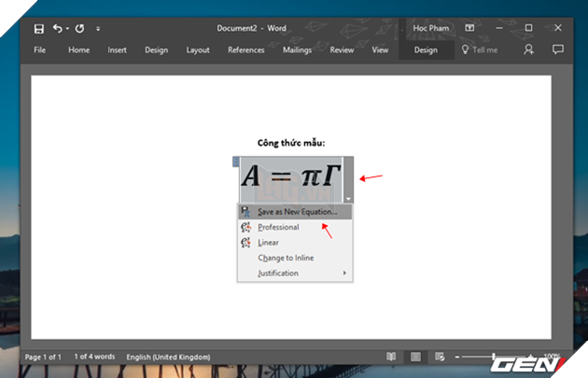This screenshot has width=588, height=378.
Task: Choose Change to Inline
Action: [295, 258]
